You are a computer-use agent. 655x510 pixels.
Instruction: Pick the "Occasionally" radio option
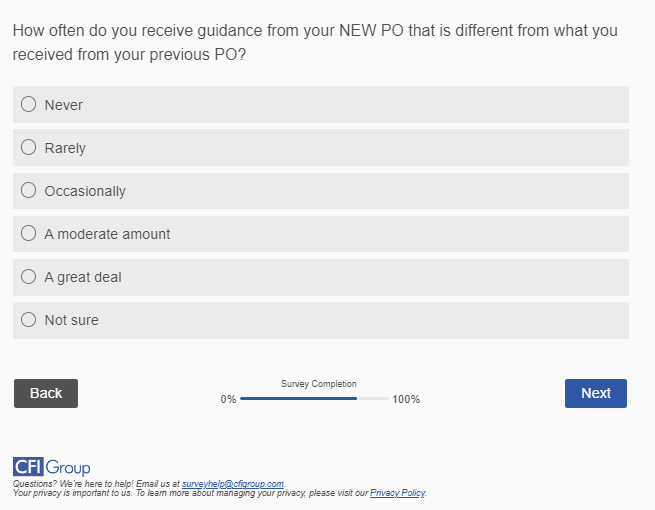tap(28, 190)
